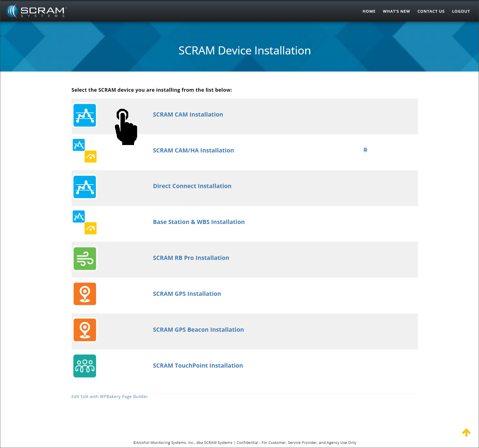479x448 pixels.
Task: Open the Home menu item
Action: [x=369, y=11]
